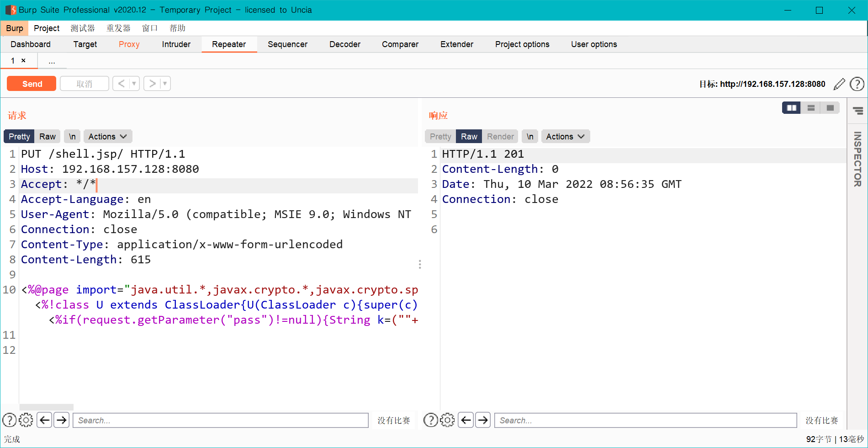Switch to Dashboard tab
Viewport: 868px width, 448px height.
tap(31, 44)
